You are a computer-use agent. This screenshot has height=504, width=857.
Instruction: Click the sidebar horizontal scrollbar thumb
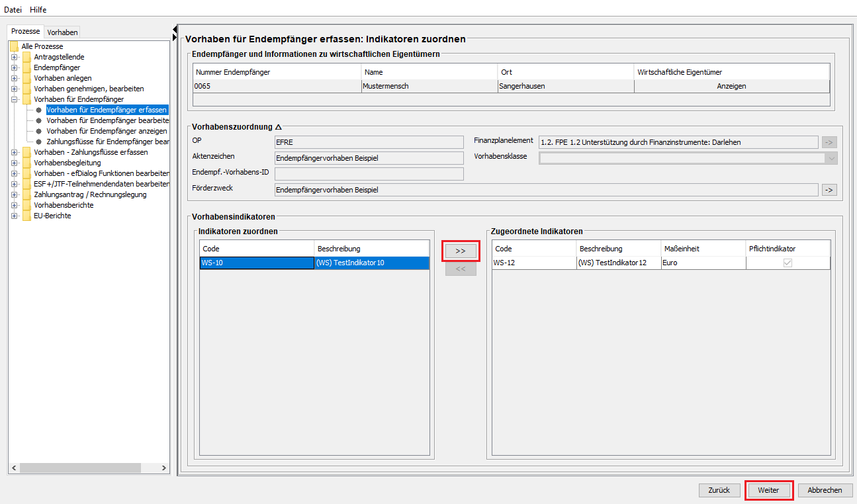click(79, 468)
